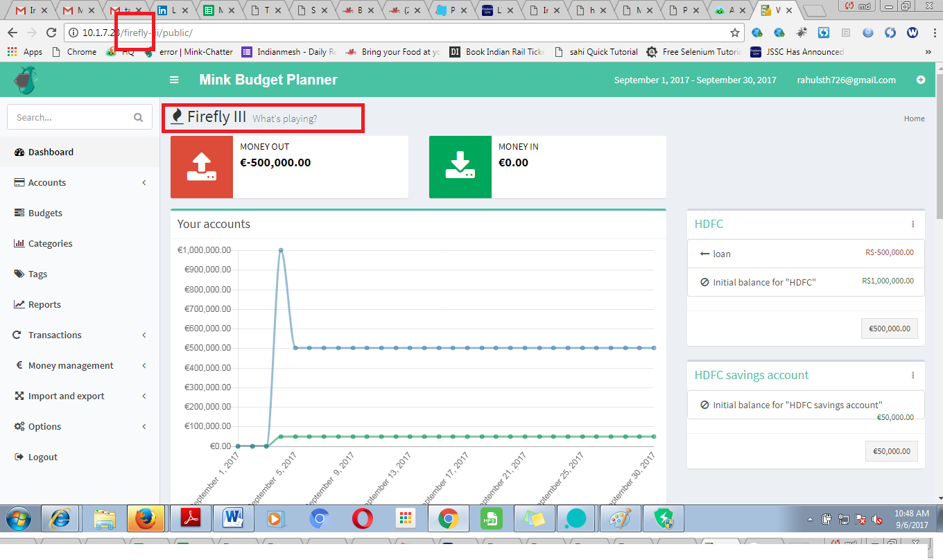Screen dimensions: 943x560
Task: Open Adobe Reader from taskbar
Action: click(x=190, y=518)
